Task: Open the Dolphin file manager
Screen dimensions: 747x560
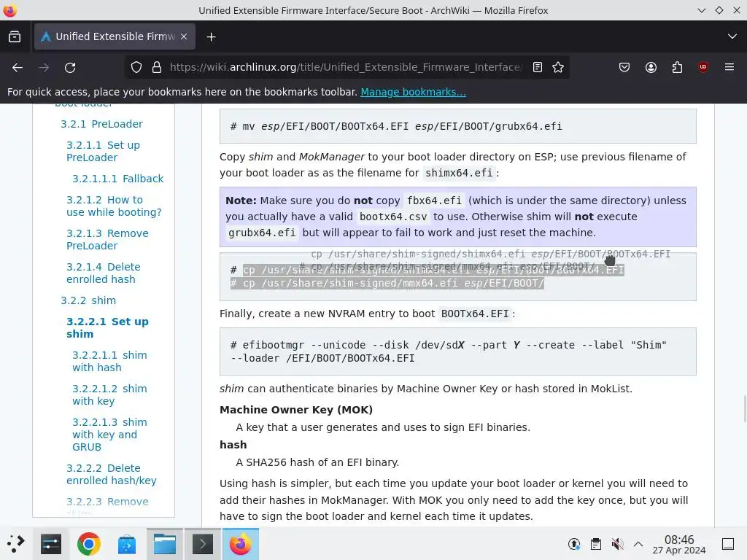Action: pyautogui.click(x=165, y=544)
